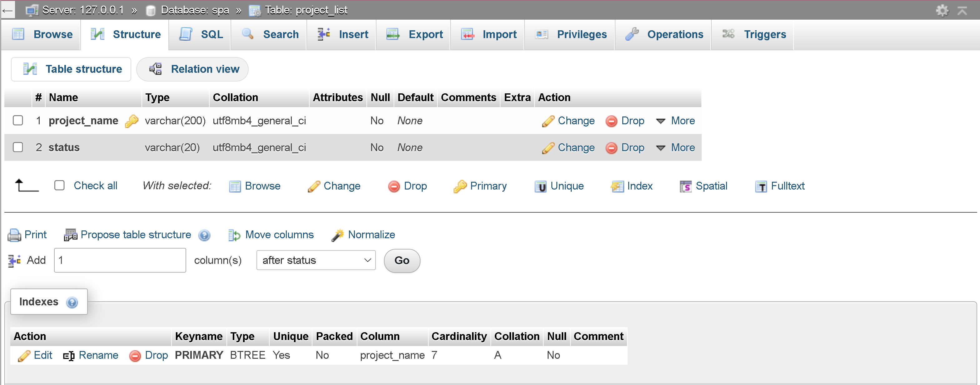980x385 pixels.
Task: Click the Add columns number input field
Action: point(120,261)
